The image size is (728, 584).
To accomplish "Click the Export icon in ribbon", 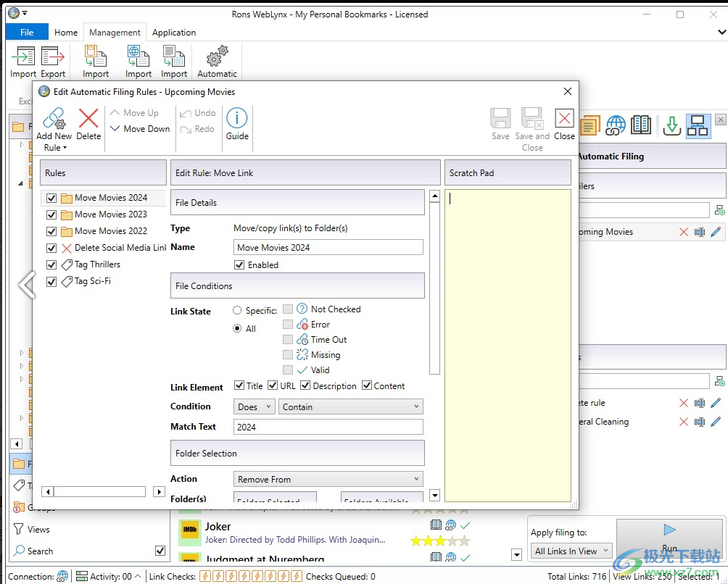I will click(x=53, y=57).
